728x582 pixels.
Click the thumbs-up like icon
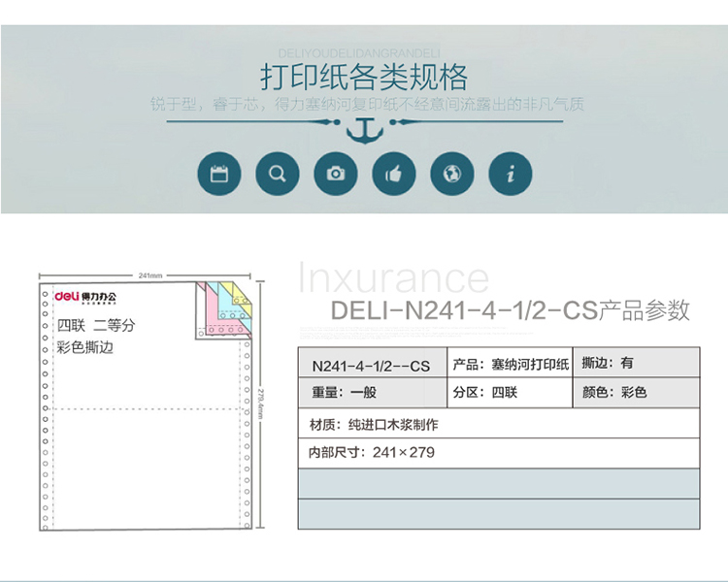(394, 175)
